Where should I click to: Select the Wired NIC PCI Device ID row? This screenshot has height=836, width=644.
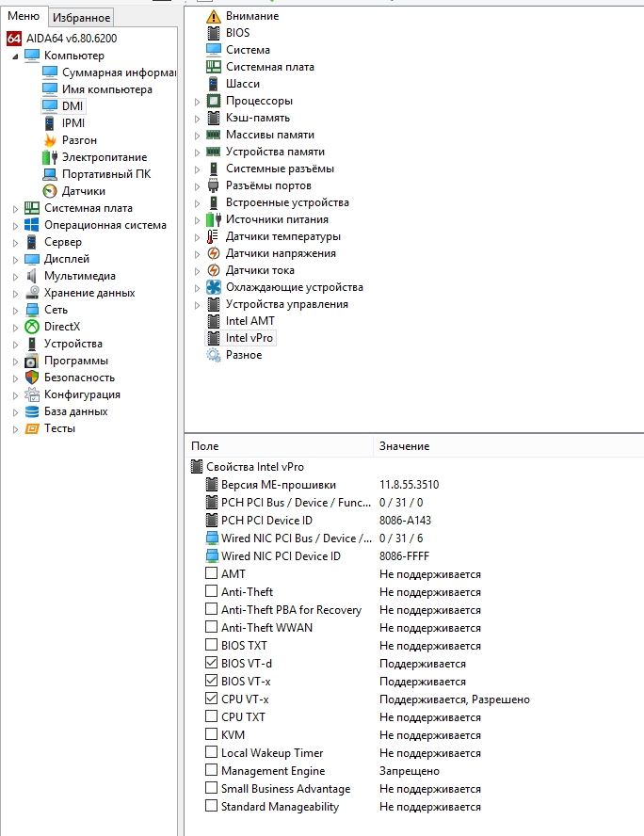click(x=281, y=556)
